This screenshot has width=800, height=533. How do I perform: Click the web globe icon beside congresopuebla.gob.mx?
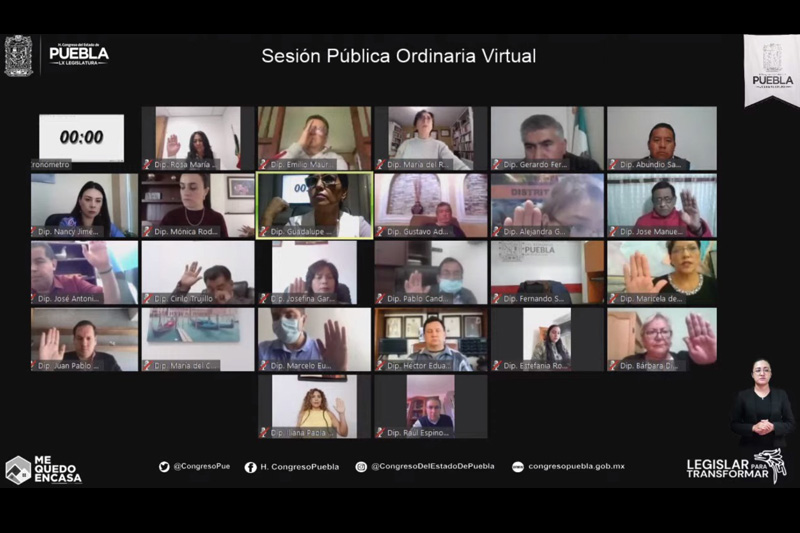coord(517,467)
